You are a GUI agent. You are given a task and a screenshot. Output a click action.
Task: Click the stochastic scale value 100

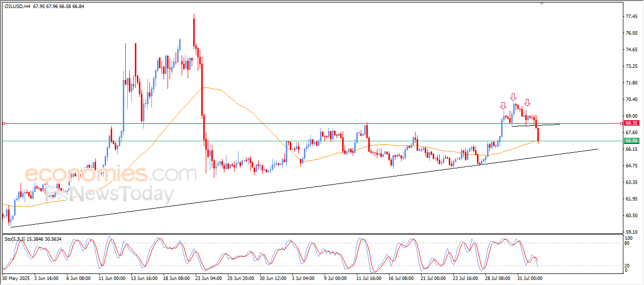(x=629, y=238)
